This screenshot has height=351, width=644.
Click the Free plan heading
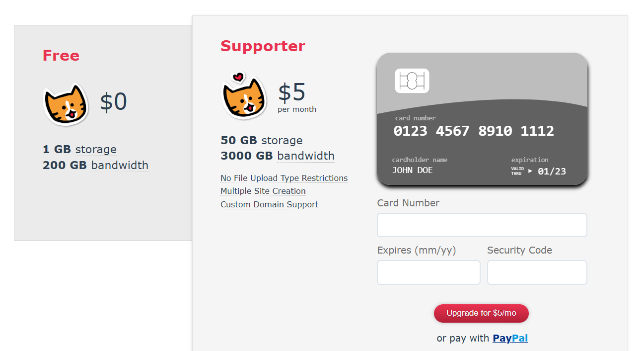tap(61, 55)
